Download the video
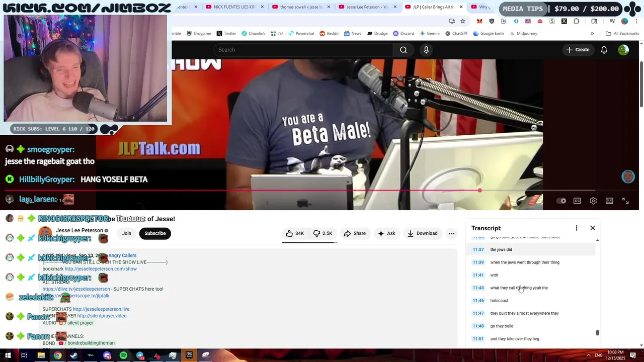 (422, 233)
